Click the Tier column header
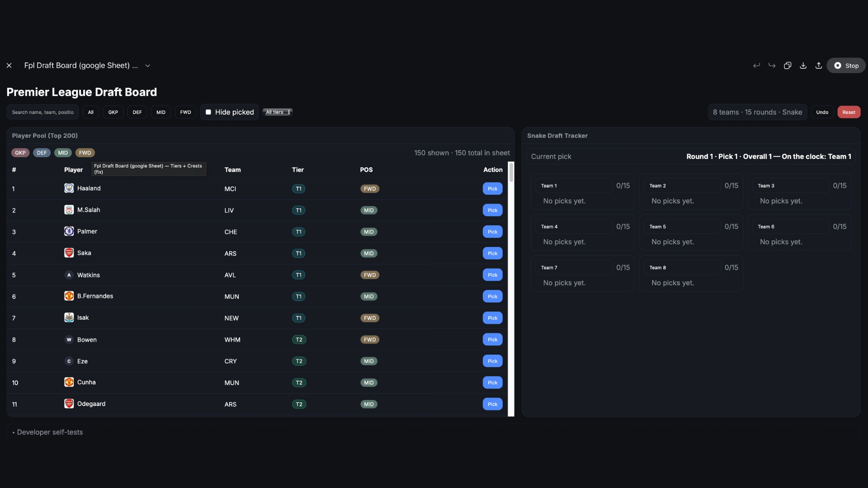The height and width of the screenshot is (488, 868). click(297, 170)
